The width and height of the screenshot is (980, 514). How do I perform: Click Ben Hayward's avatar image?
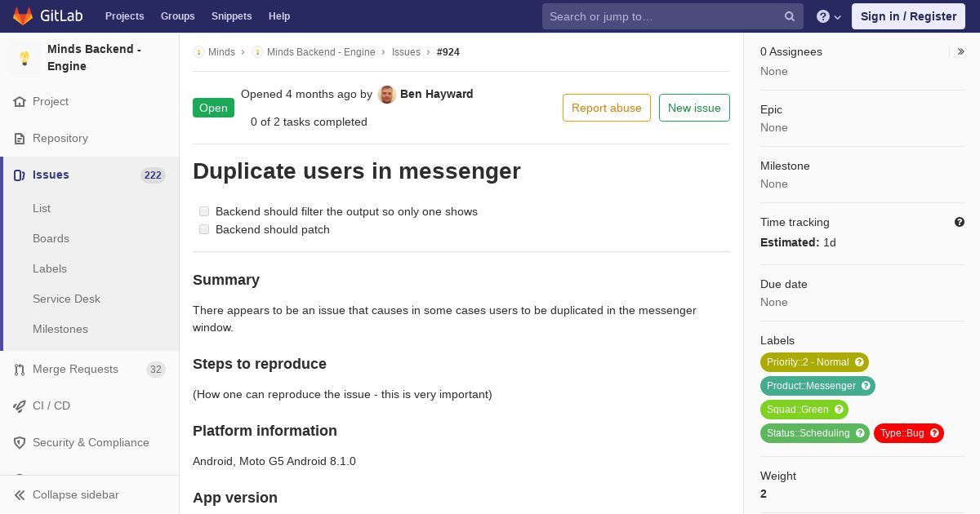point(387,95)
